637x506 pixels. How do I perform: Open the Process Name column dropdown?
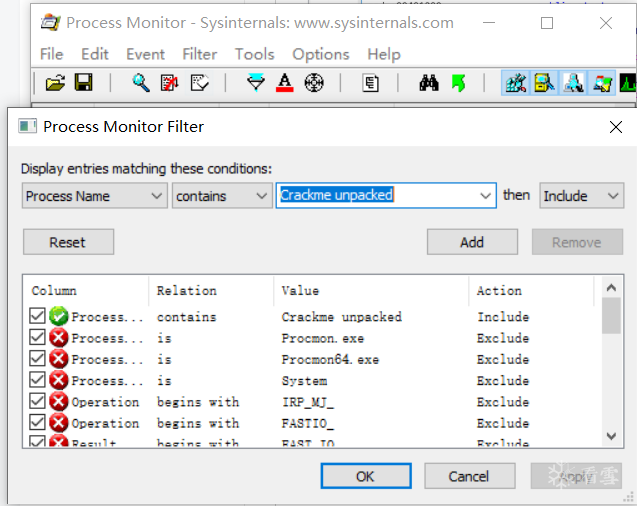coord(94,196)
